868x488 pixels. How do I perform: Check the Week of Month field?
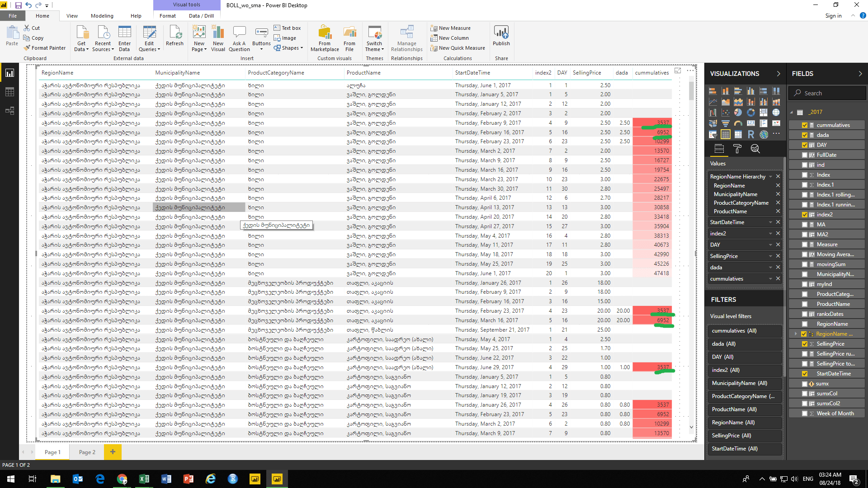click(805, 413)
